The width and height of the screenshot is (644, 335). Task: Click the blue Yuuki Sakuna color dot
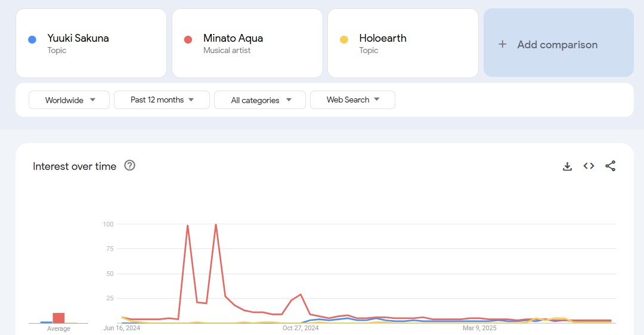[32, 39]
